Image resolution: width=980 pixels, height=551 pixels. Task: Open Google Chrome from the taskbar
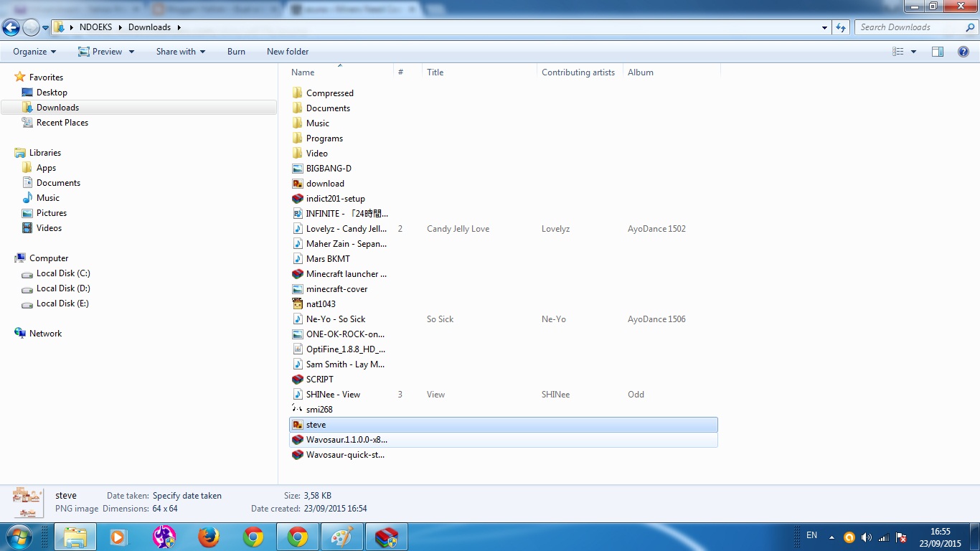tap(254, 536)
